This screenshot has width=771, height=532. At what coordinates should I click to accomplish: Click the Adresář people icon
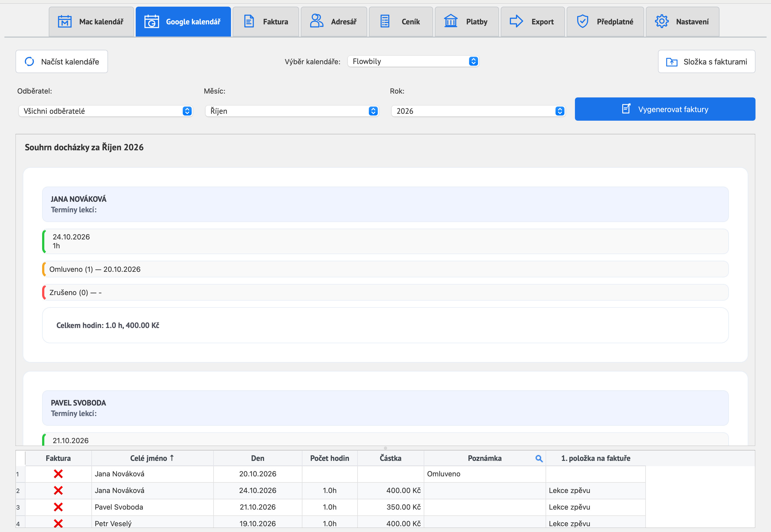[317, 21]
